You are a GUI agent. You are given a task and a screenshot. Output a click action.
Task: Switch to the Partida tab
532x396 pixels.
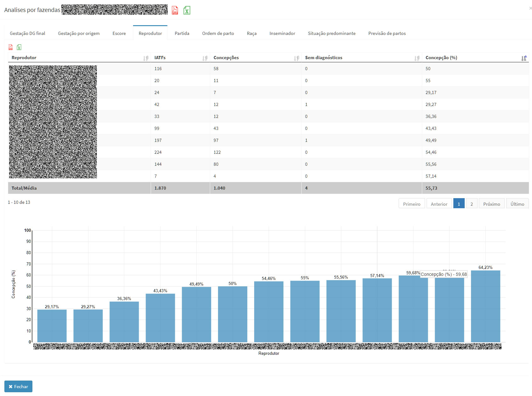tap(182, 33)
